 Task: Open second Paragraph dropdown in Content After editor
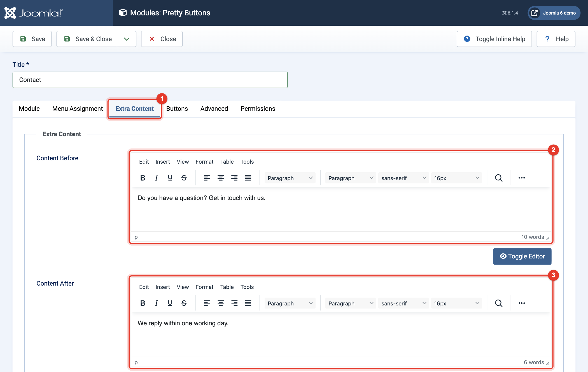(x=351, y=303)
